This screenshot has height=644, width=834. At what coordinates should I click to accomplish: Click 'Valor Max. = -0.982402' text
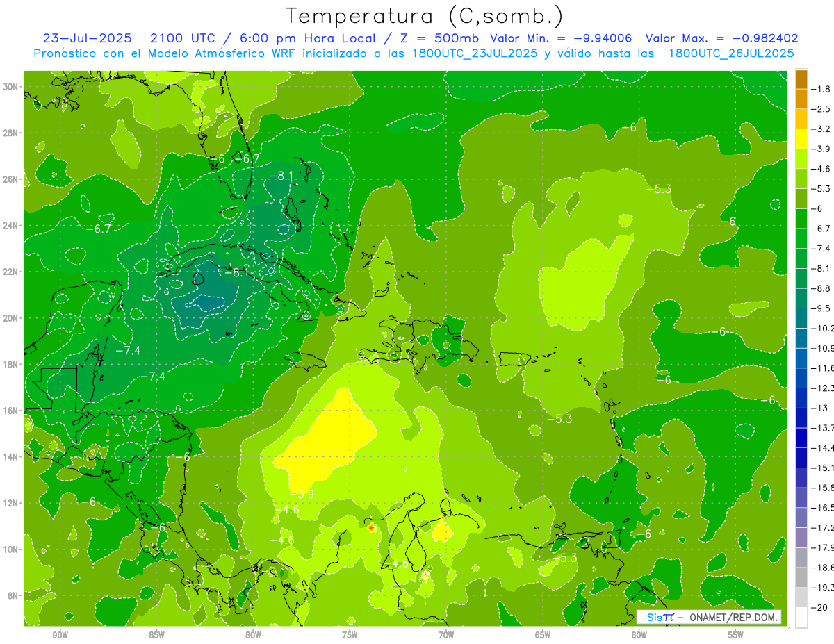point(721,38)
